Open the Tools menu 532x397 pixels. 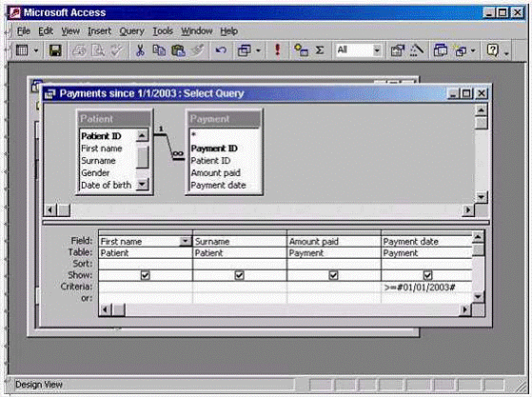[163, 31]
